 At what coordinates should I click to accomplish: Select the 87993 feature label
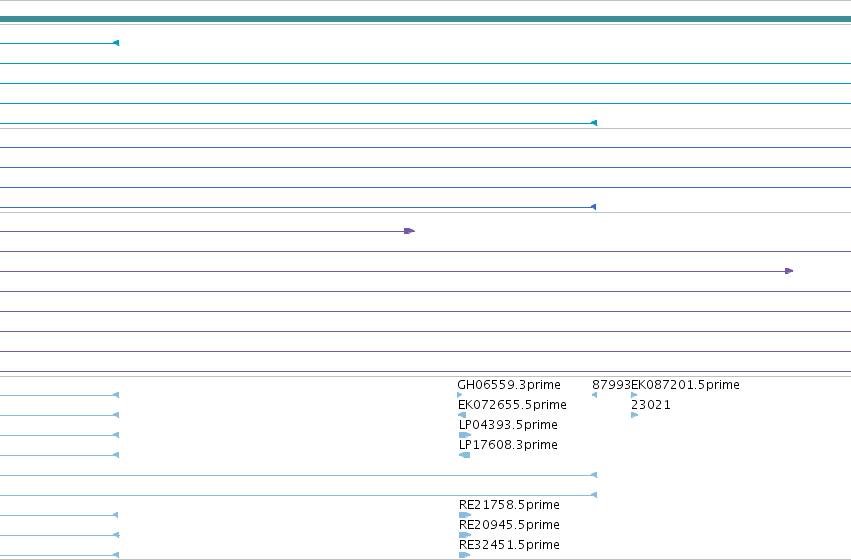611,385
